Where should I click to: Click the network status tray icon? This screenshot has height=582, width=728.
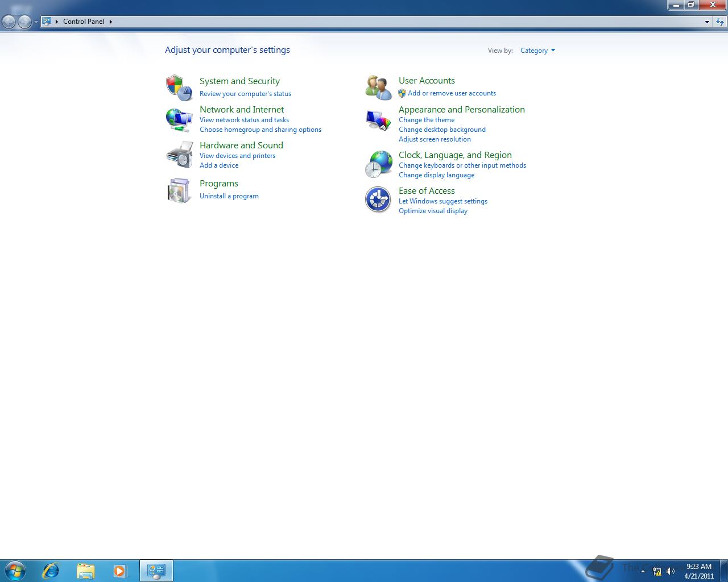tap(657, 571)
